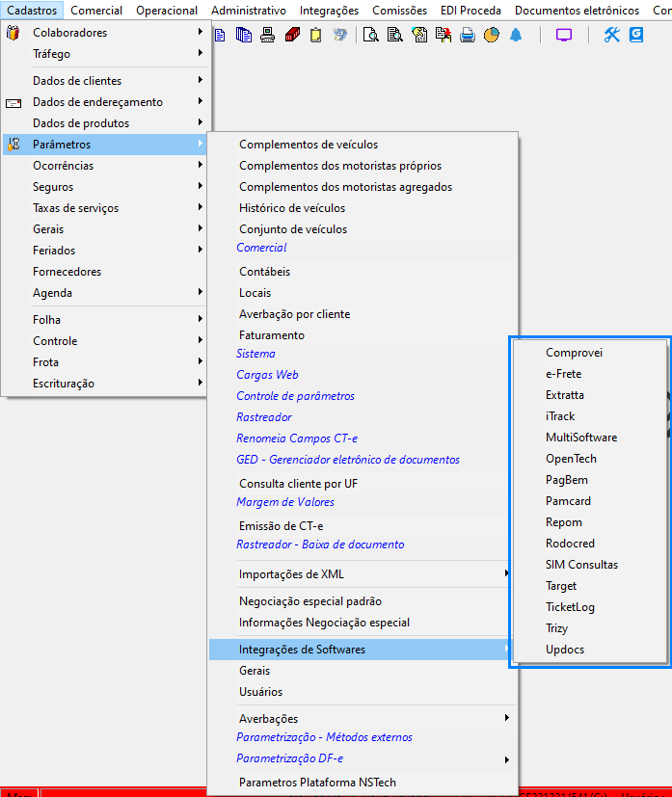Click the document with yellow pencil icon
672x797 pixels.
[x=419, y=35]
